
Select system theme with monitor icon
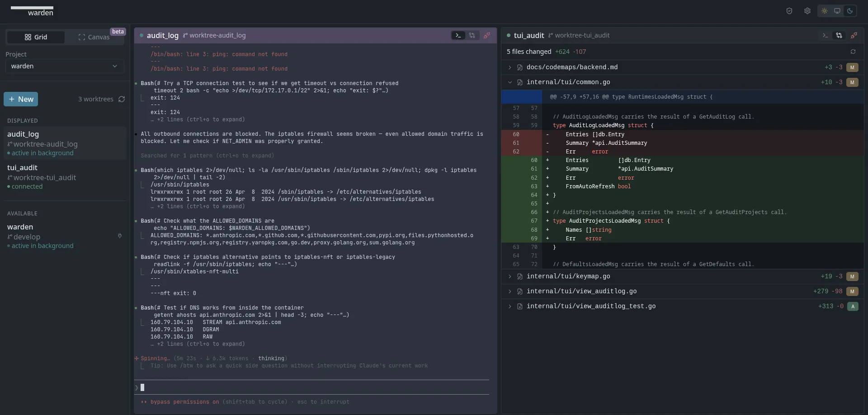point(837,11)
